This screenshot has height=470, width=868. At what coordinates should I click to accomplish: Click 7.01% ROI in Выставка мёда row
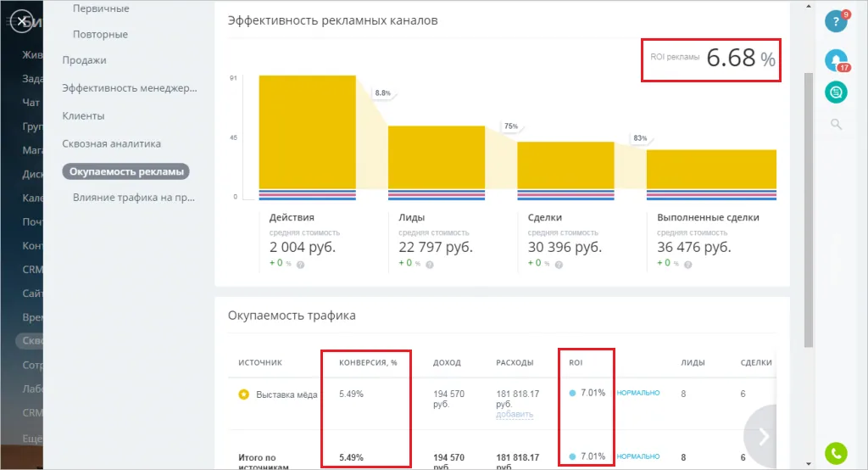pos(593,393)
